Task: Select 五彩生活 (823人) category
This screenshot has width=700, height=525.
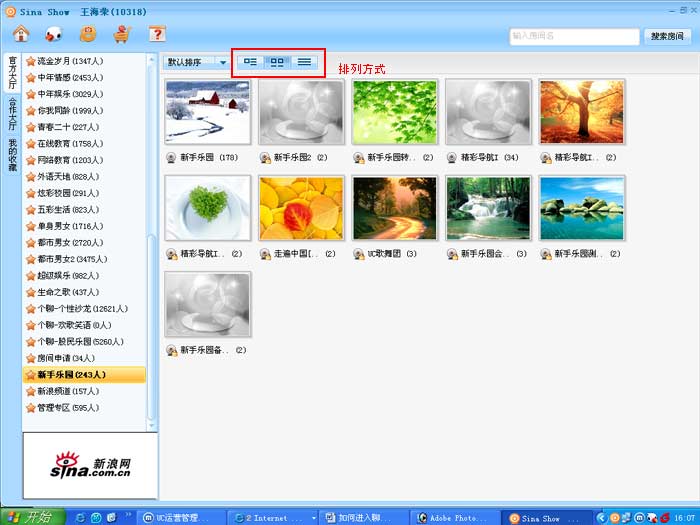Action: (84, 210)
